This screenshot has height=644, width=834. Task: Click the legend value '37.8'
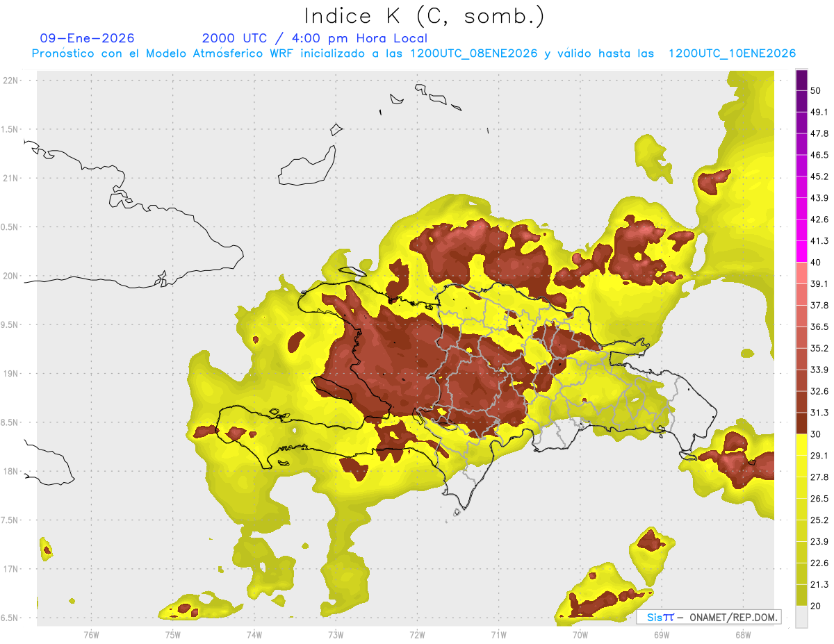coord(819,306)
